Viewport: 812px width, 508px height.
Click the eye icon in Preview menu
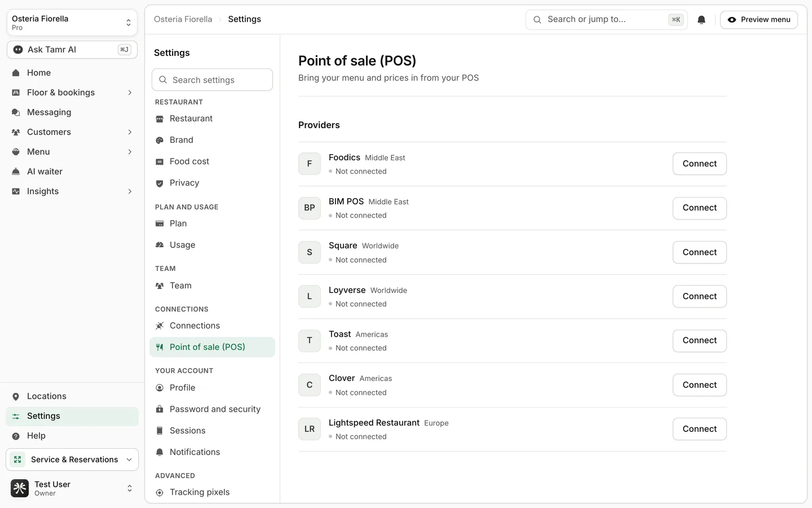[732, 20]
